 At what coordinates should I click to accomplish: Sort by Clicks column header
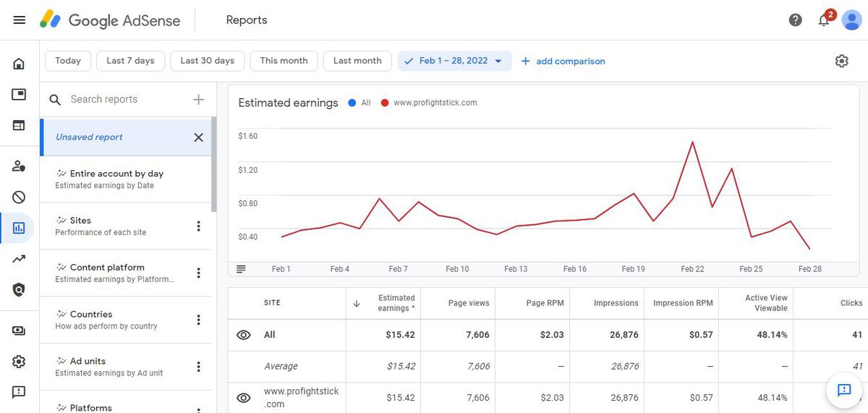coord(851,303)
